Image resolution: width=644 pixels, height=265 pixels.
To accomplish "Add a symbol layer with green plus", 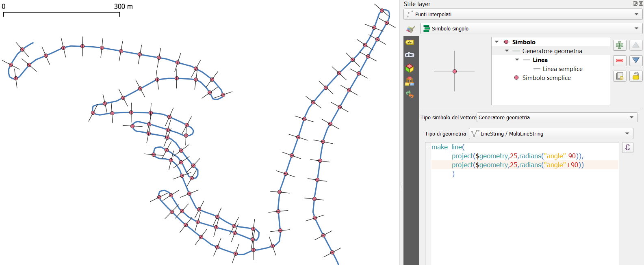I will pyautogui.click(x=620, y=45).
